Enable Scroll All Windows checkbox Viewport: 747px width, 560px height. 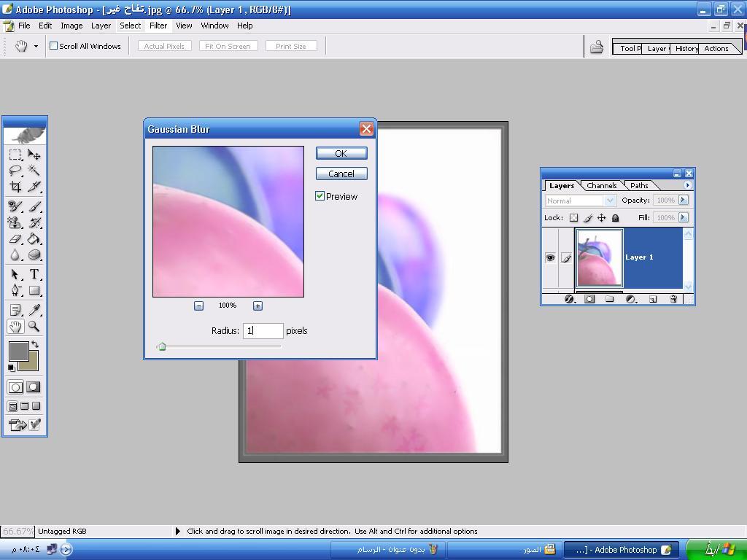(54, 46)
